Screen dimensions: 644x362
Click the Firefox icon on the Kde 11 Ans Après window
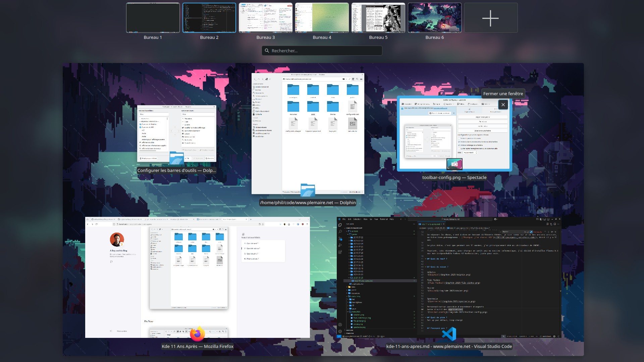coord(198,334)
